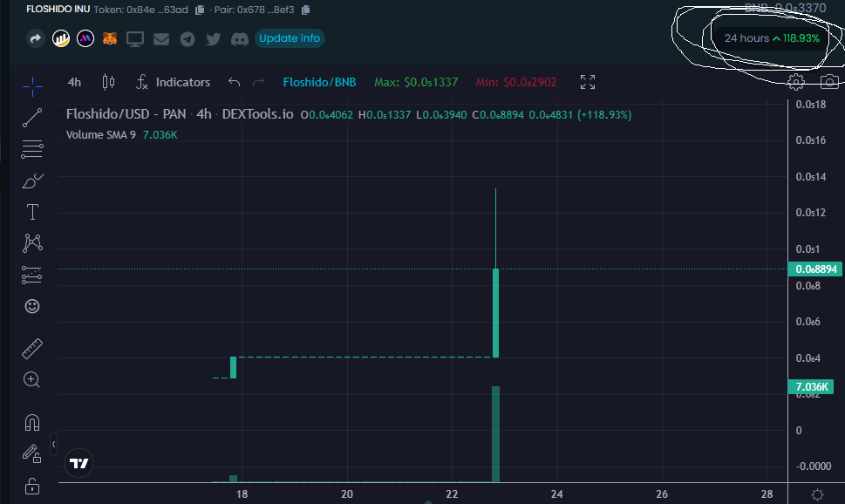Click the Floshido/USD chart title legend
The height and width of the screenshot is (504, 845).
click(x=180, y=114)
